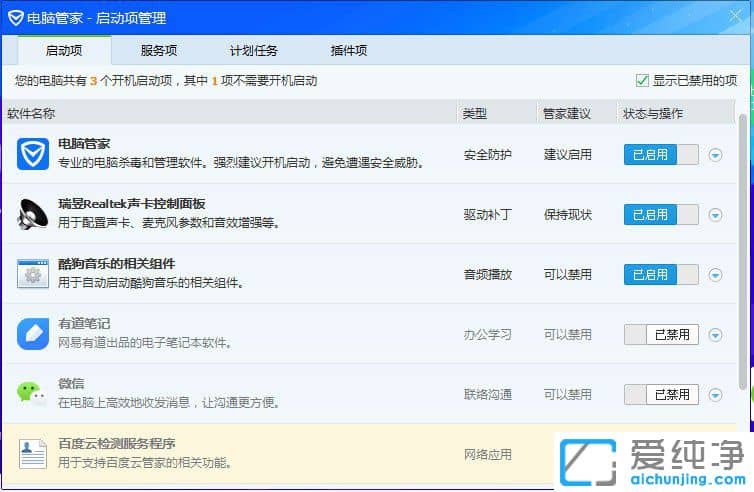This screenshot has width=754, height=492.
Task: Enable 微信 startup via 已禁用 switch
Action: (x=661, y=394)
